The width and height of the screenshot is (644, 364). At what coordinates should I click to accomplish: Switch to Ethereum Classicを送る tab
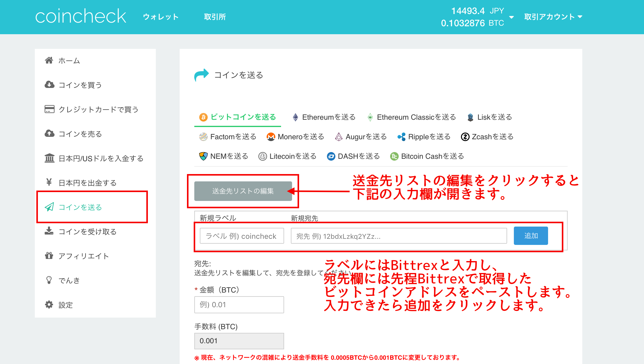pos(416,117)
